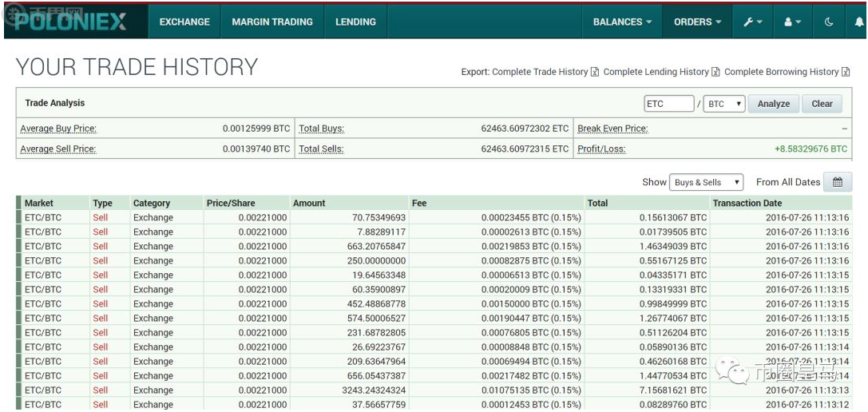
Task: Switch to MARGIN TRADING section
Action: (272, 22)
